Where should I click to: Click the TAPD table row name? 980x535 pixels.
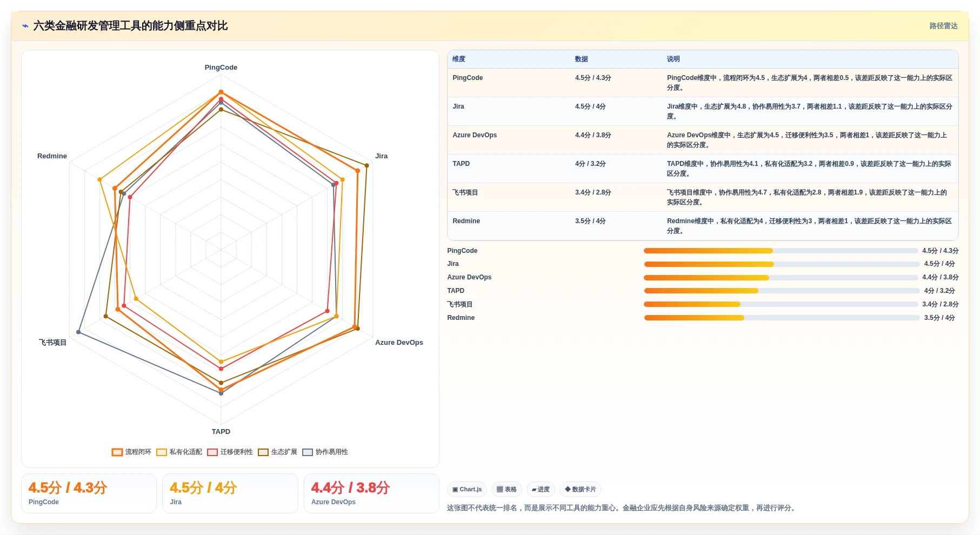pos(461,164)
